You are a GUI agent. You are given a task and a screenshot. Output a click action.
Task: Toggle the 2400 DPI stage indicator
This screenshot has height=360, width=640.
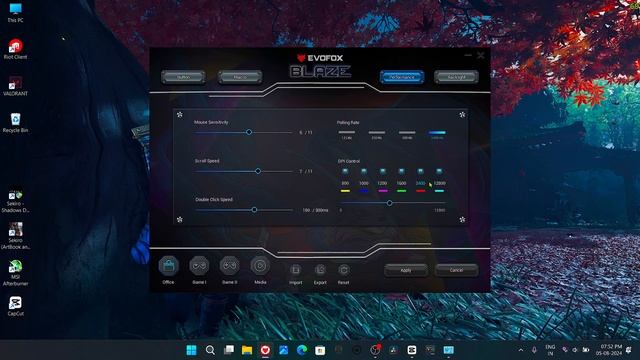tap(420, 171)
